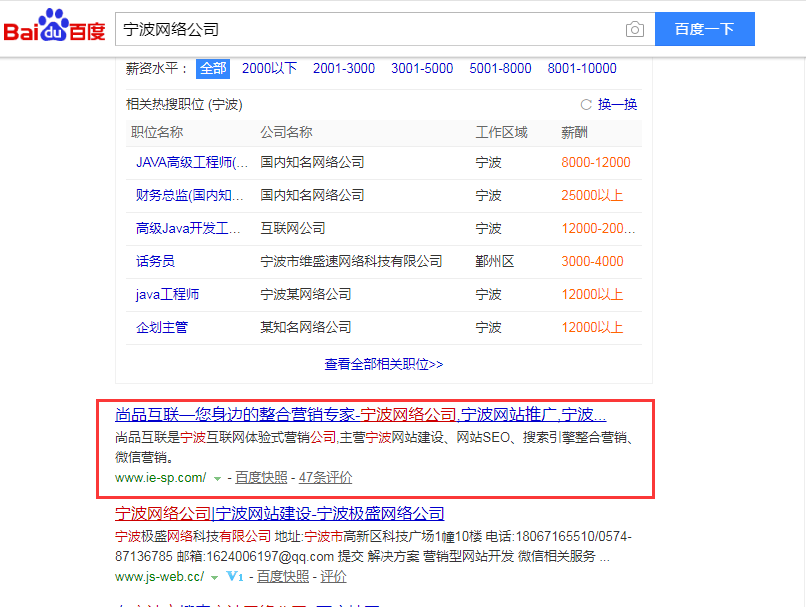Viewport: 806px width, 607px height.
Task: Click salary text 25000以上
Action: (592, 195)
